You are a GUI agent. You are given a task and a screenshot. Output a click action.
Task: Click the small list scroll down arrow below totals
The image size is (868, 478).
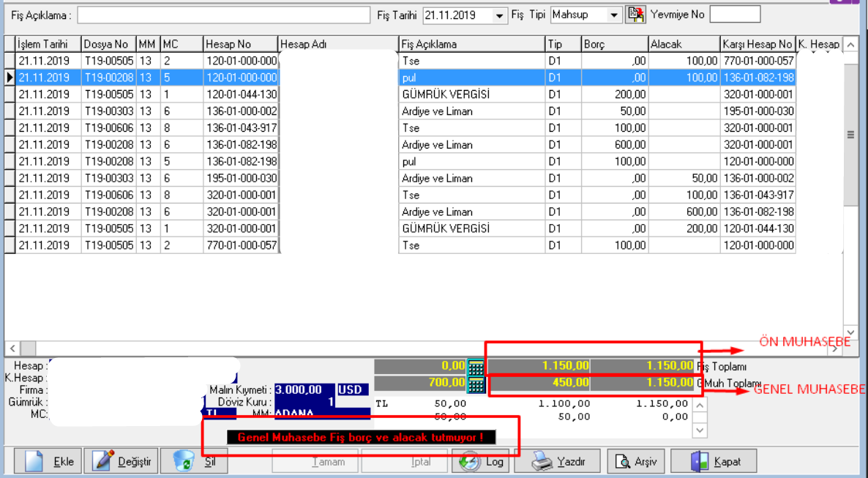click(x=700, y=430)
